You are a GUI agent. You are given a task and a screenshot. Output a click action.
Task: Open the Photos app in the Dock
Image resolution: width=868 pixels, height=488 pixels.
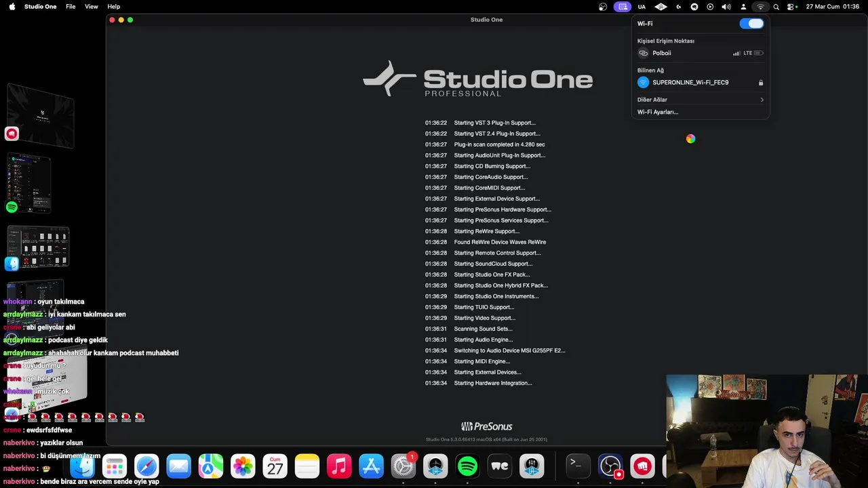[x=243, y=466]
